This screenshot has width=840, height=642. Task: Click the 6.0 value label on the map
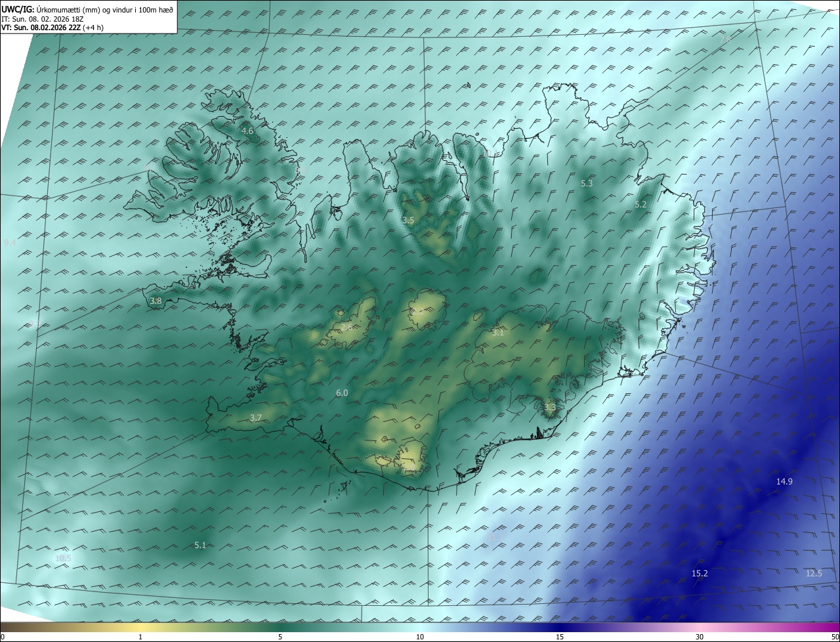(x=342, y=393)
